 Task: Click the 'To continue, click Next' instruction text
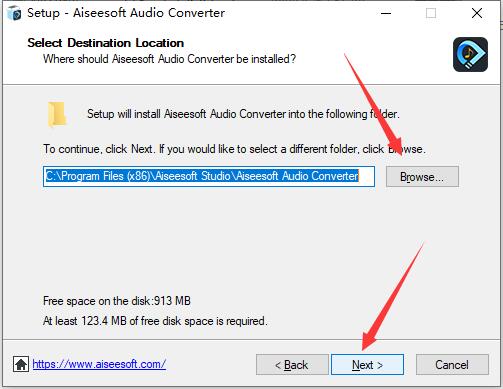pos(234,149)
